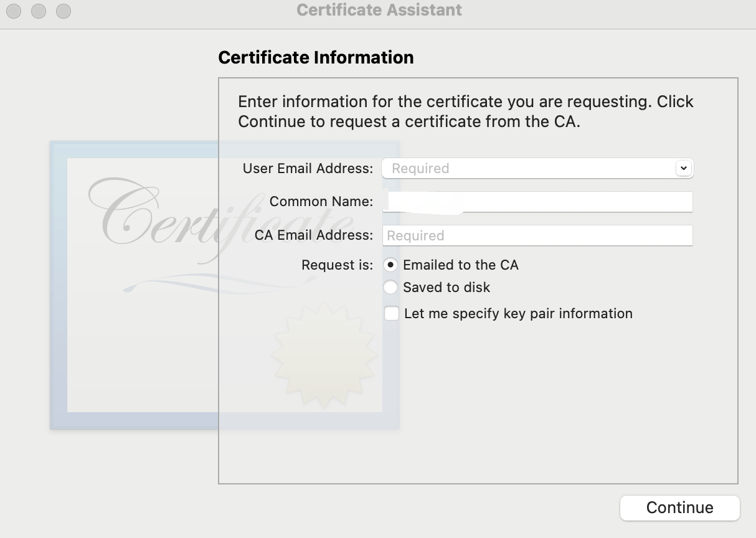Choose the Saved to disk radio button
This screenshot has height=538, width=756.
tap(390, 287)
